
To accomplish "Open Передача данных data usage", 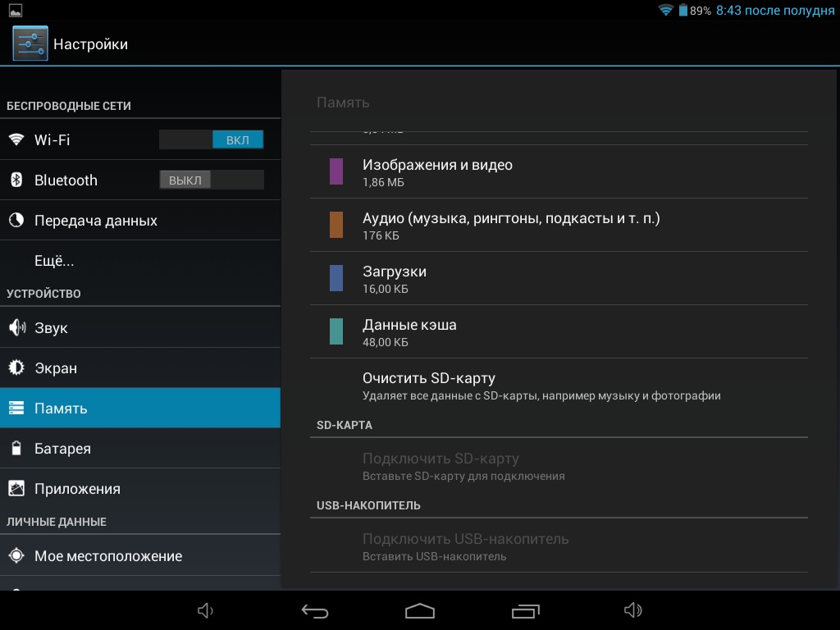I will pos(95,221).
